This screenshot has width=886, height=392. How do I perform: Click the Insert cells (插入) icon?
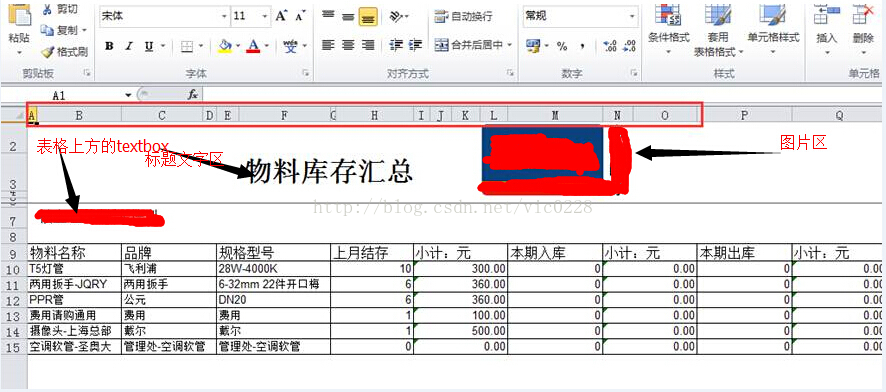(x=827, y=14)
